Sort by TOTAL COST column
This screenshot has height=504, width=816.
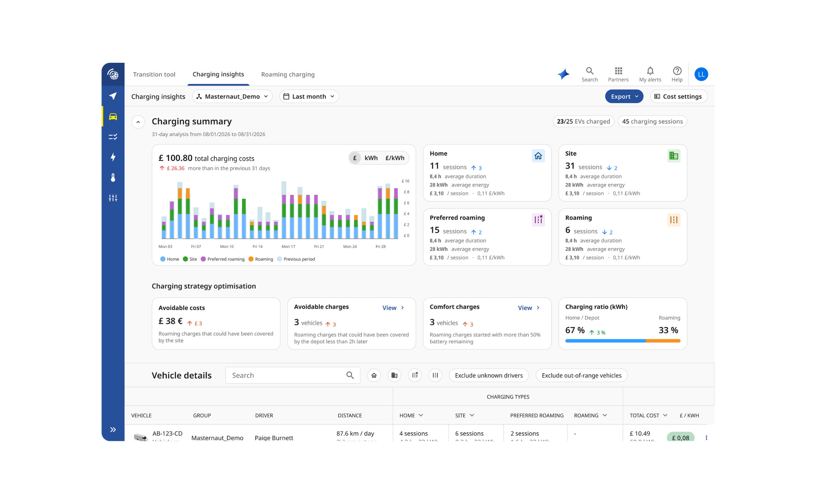click(x=648, y=415)
